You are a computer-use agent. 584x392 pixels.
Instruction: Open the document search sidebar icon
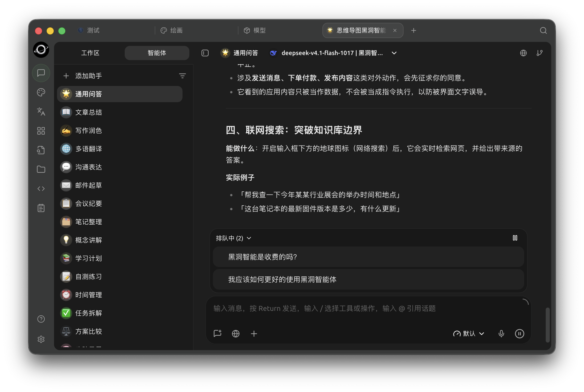point(41,150)
